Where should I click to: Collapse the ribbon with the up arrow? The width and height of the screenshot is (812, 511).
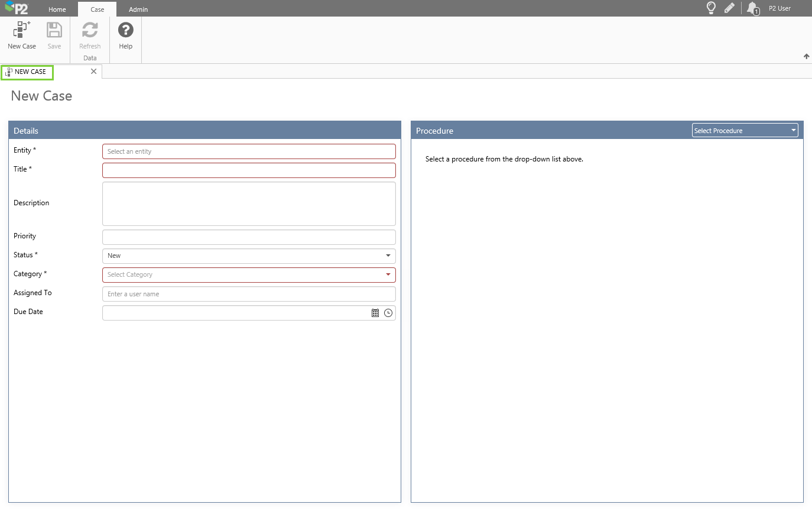[806, 57]
